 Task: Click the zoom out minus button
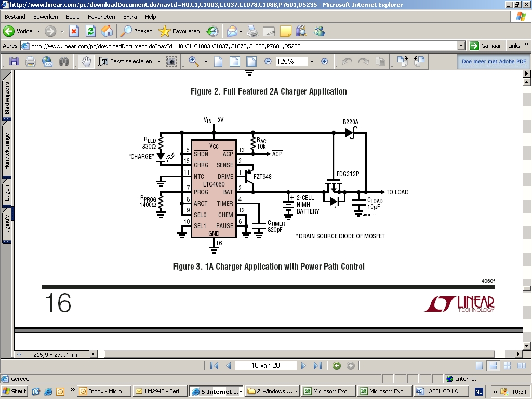pyautogui.click(x=268, y=61)
